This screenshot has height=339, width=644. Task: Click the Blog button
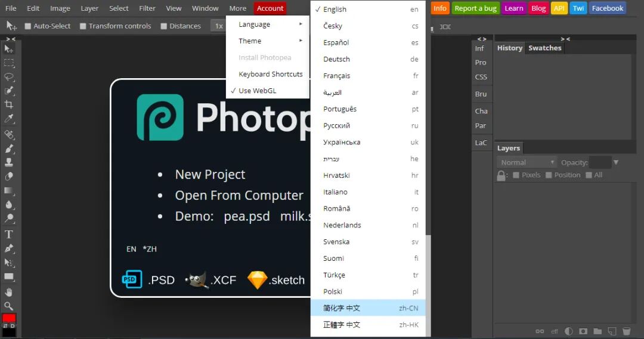[538, 8]
